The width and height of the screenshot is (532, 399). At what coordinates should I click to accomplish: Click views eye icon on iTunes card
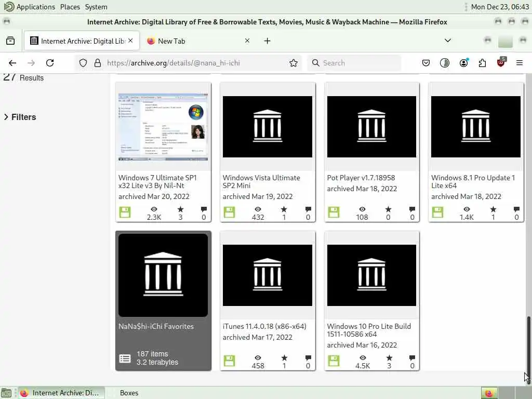point(258,357)
